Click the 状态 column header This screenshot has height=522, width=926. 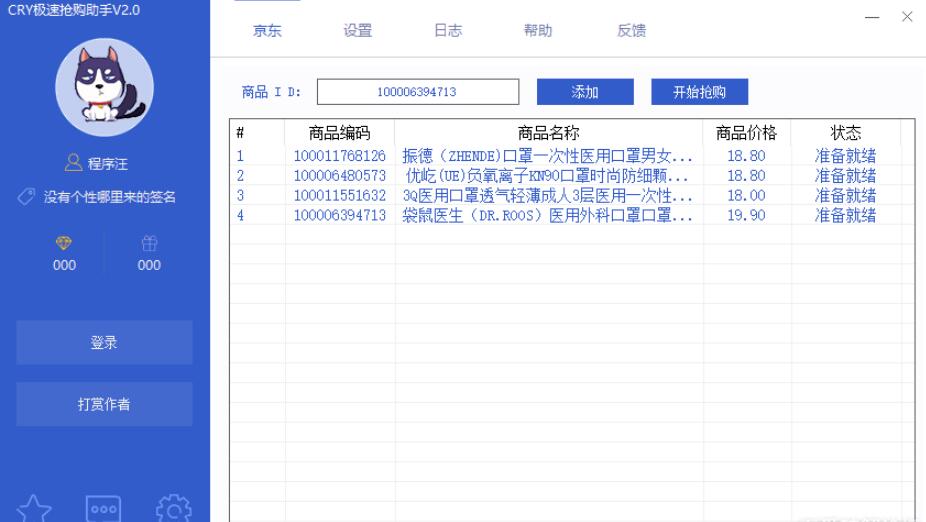tap(846, 133)
